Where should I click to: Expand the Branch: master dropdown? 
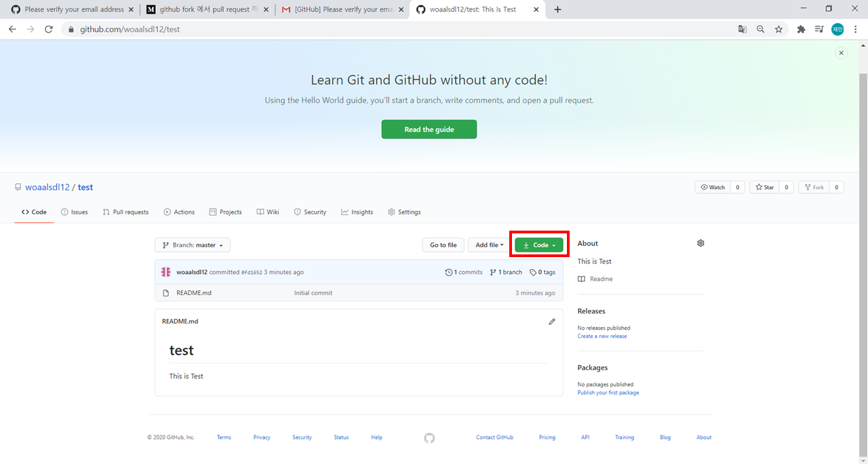pyautogui.click(x=193, y=245)
